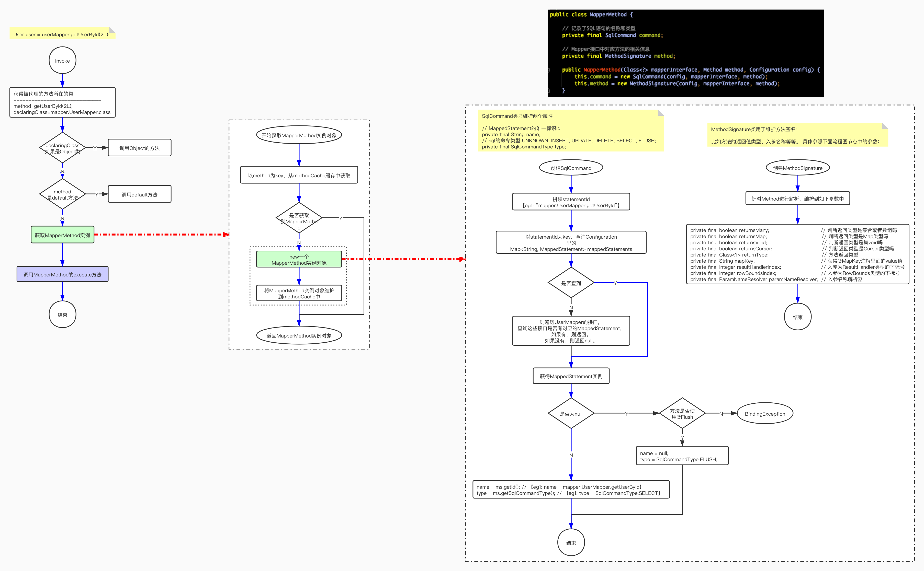This screenshot has width=924, height=571.
Task: Click the 是否查到 decision diamond
Action: 571,283
